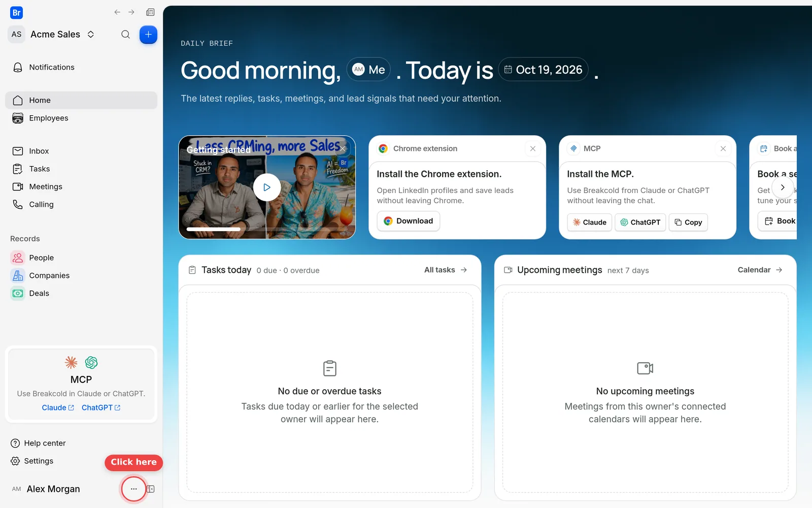
Task: Open Notifications in the sidebar
Action: coord(81,67)
